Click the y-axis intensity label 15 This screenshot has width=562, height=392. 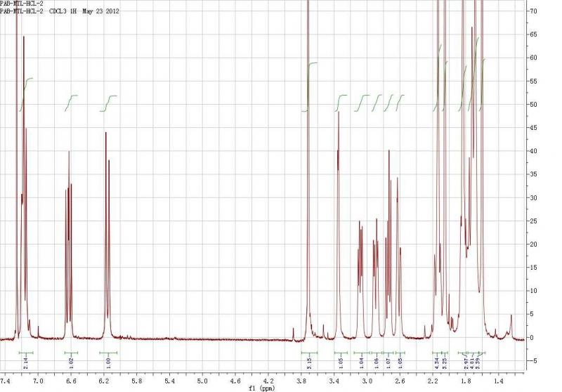pyautogui.click(x=533, y=268)
